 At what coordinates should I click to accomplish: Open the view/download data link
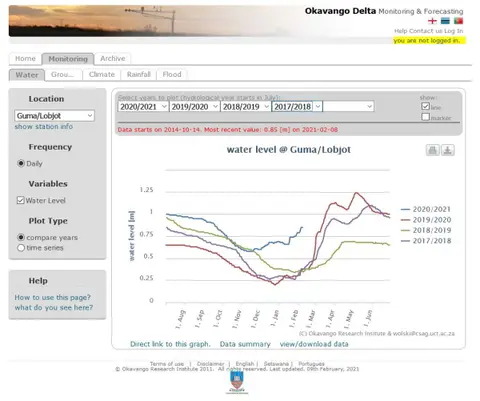point(314,344)
